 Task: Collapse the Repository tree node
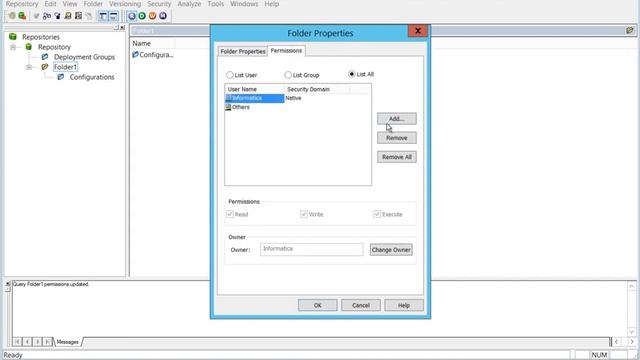coord(13,47)
